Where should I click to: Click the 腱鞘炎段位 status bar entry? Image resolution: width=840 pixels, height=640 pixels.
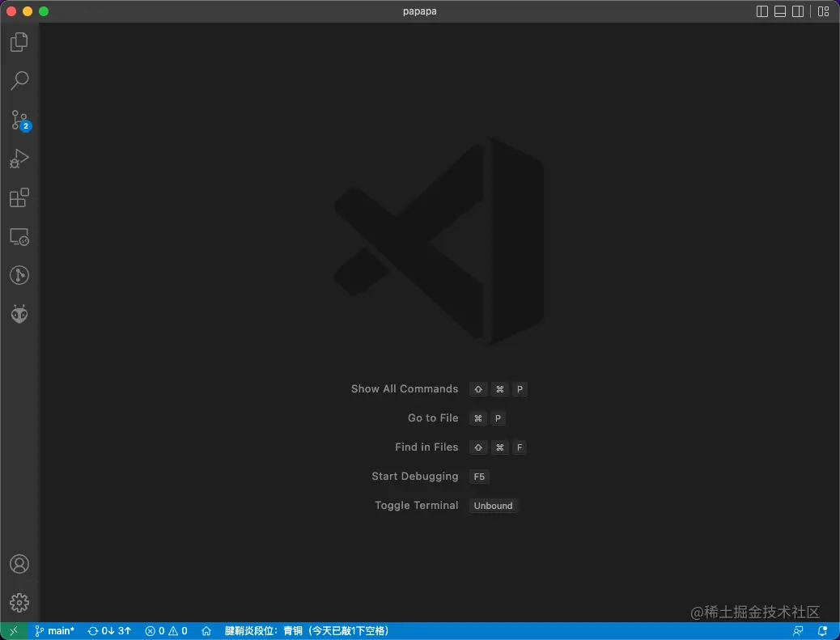point(307,631)
